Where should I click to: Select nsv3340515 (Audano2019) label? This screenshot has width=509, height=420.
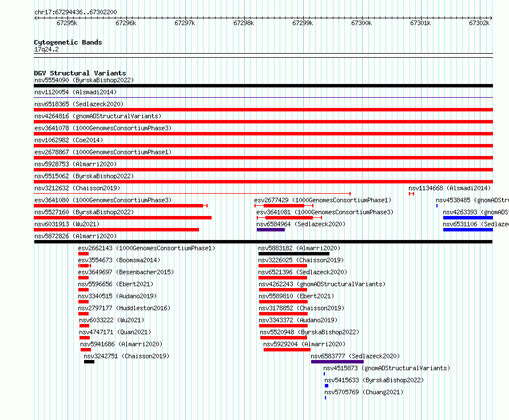coord(117,296)
